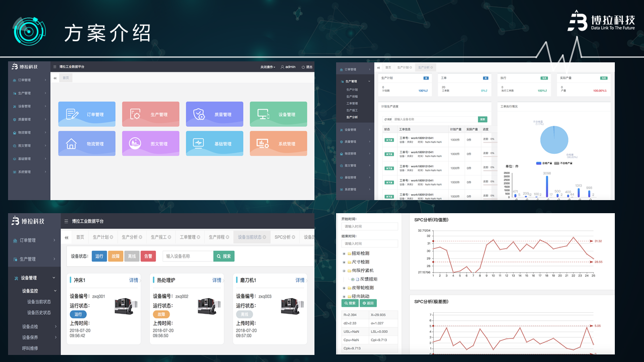Focus the 结束时间 input field

click(x=370, y=243)
